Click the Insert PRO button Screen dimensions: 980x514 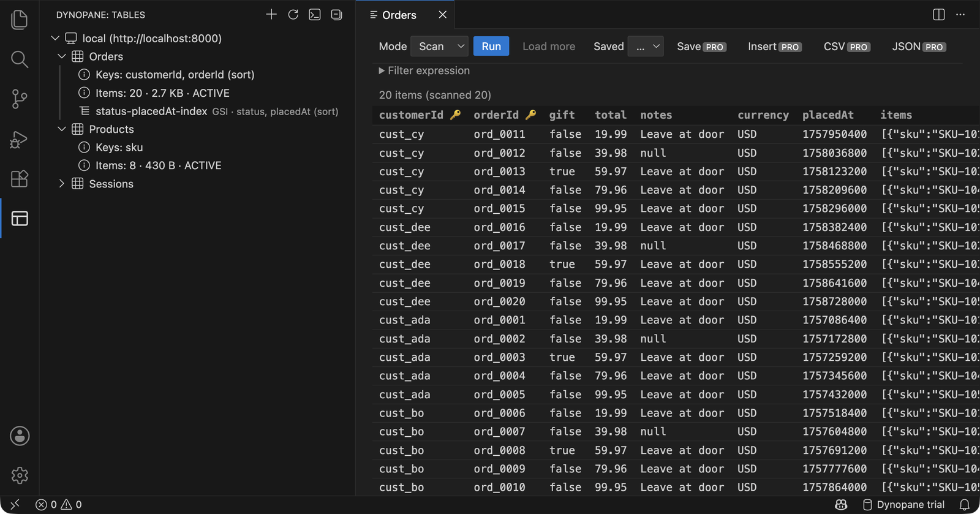[775, 47]
